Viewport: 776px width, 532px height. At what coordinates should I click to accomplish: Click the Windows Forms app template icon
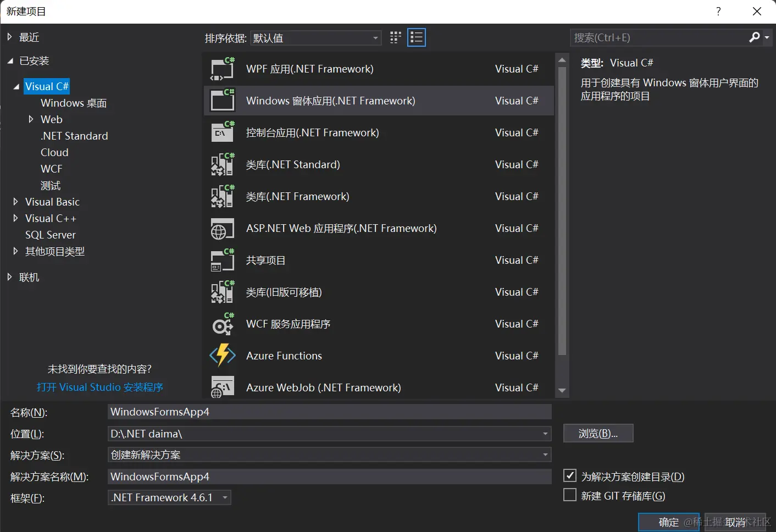223,101
